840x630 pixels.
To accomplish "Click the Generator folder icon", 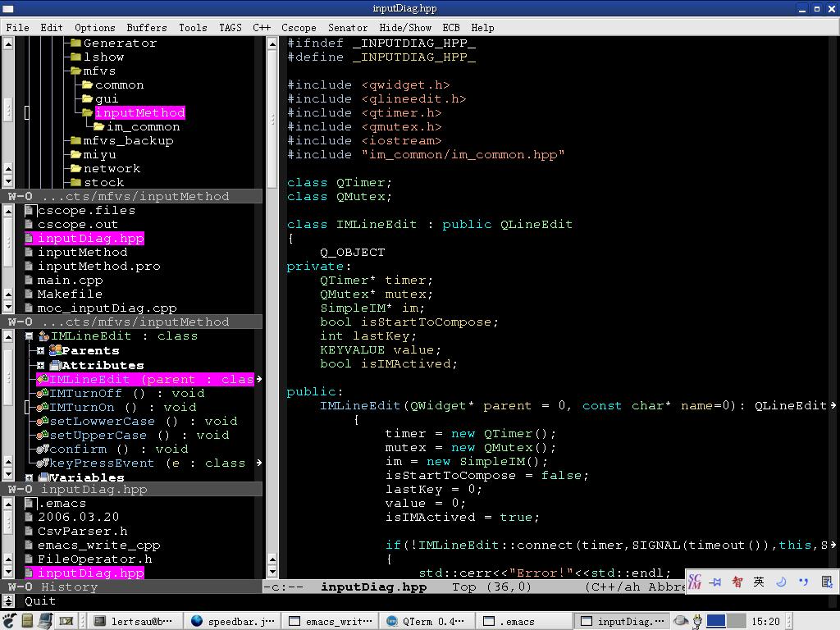I will pyautogui.click(x=75, y=43).
